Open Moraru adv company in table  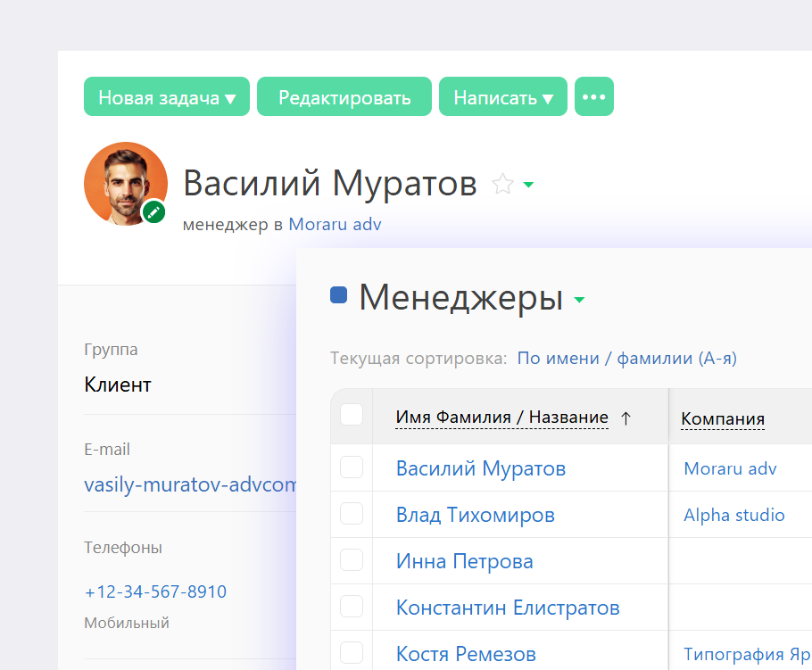pos(730,468)
